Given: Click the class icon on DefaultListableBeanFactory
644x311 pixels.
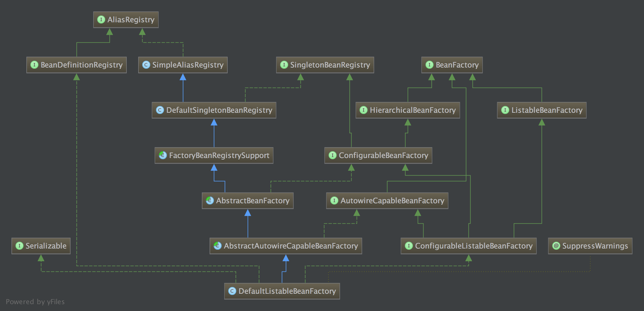Looking at the screenshot, I should click(232, 291).
